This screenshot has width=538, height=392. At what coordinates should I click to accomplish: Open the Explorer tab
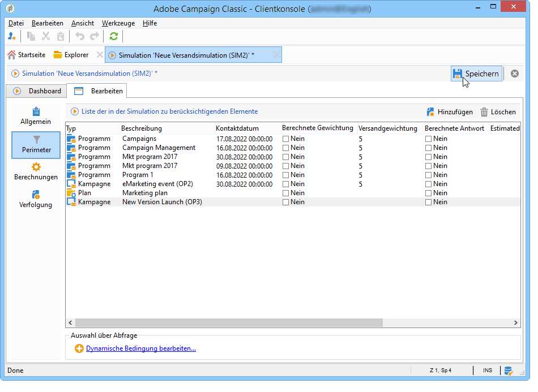[x=71, y=55]
